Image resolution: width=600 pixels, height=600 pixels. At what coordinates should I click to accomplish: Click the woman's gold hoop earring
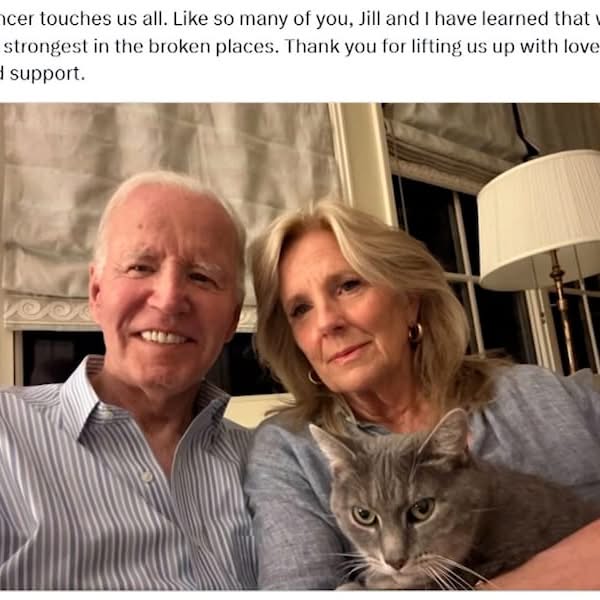416,333
